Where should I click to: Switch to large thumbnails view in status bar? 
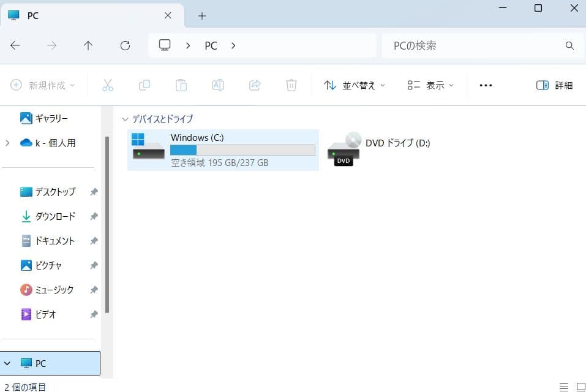pyautogui.click(x=579, y=386)
